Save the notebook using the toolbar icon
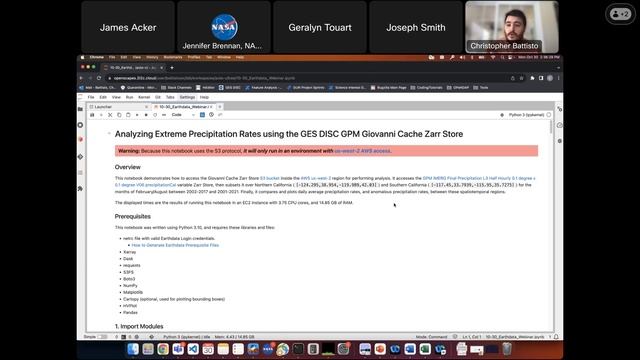This screenshot has width=640, height=360. coord(92,115)
